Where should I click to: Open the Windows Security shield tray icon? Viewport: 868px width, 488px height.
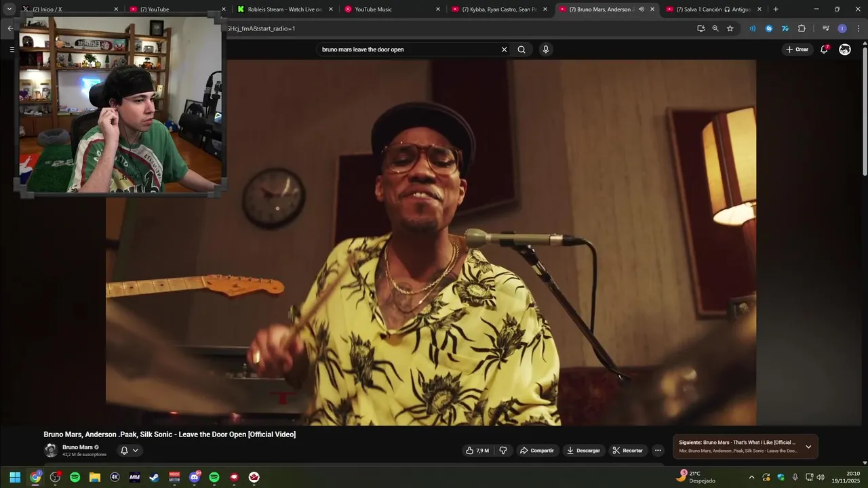[781, 477]
